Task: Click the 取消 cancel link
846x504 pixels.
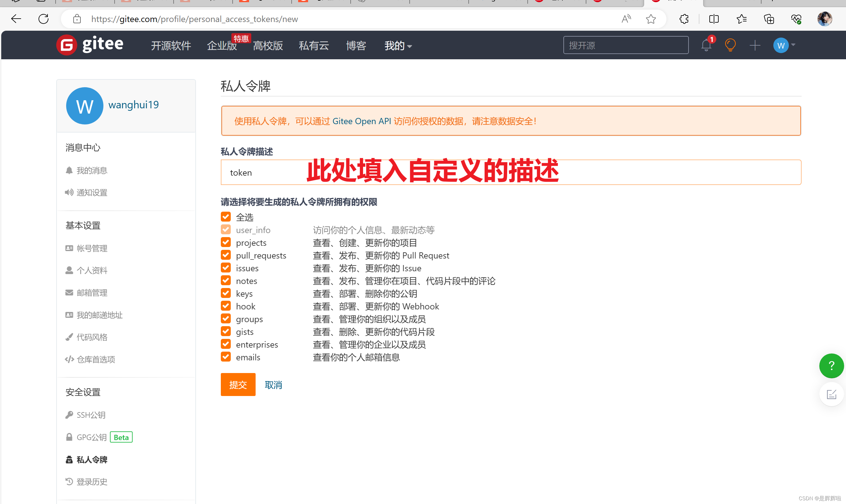Action: (273, 385)
